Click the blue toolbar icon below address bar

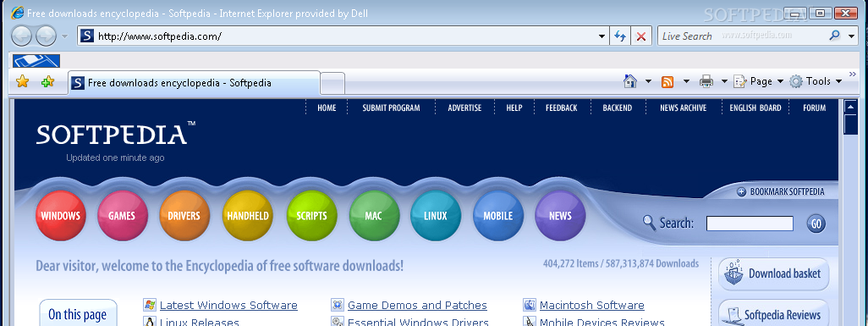tap(36, 61)
